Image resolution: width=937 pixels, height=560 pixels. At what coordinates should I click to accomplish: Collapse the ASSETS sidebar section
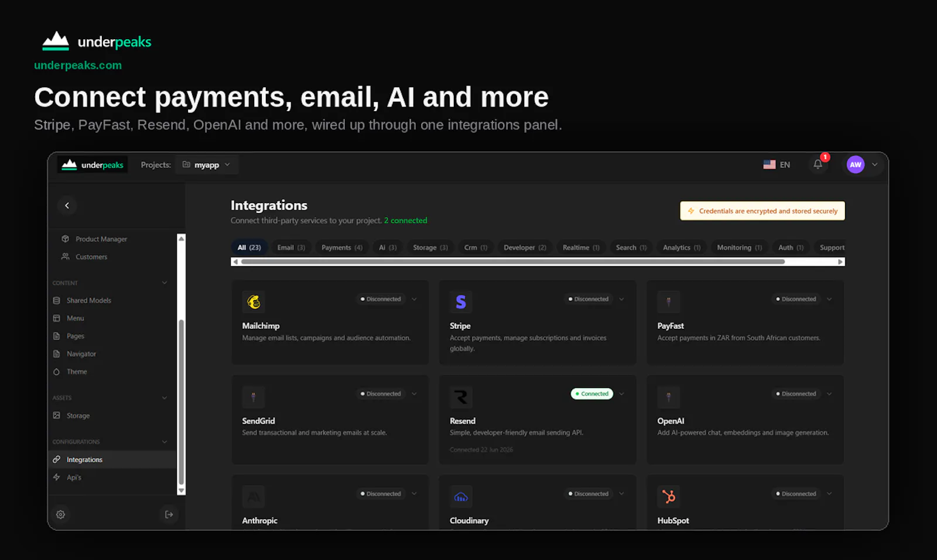164,398
